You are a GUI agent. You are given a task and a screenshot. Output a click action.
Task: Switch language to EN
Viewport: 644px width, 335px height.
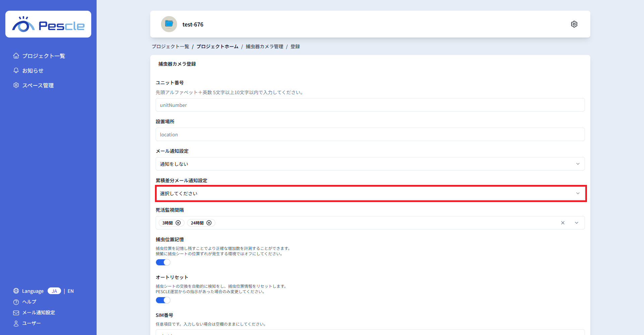click(70, 291)
